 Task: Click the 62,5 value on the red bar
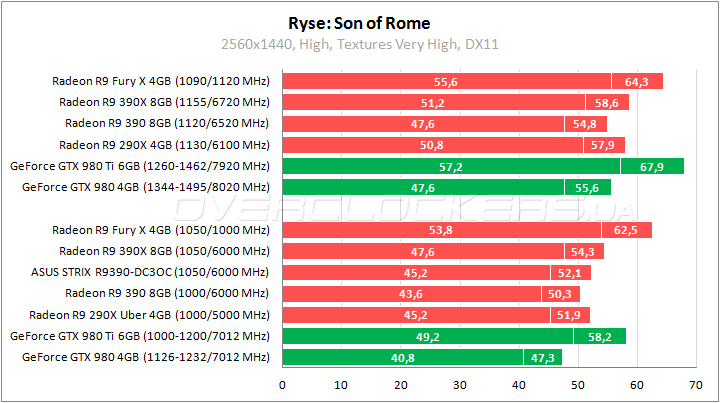click(x=627, y=230)
